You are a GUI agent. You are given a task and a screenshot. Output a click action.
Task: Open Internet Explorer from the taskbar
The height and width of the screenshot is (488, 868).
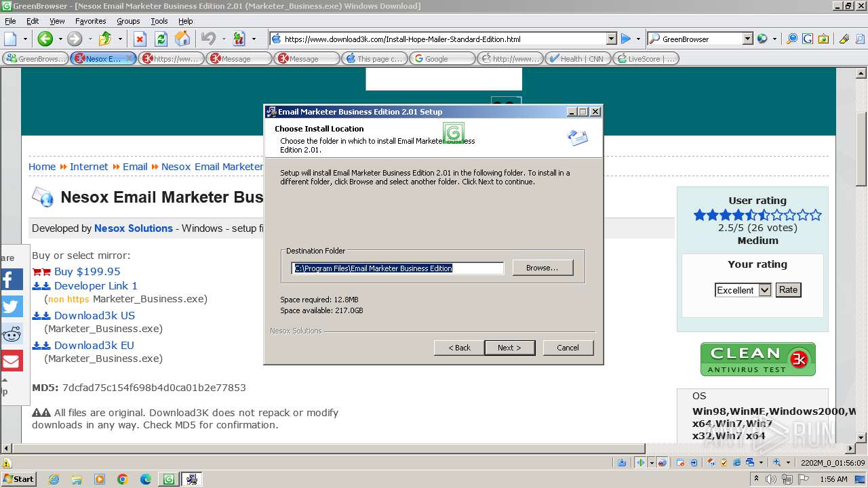click(54, 479)
